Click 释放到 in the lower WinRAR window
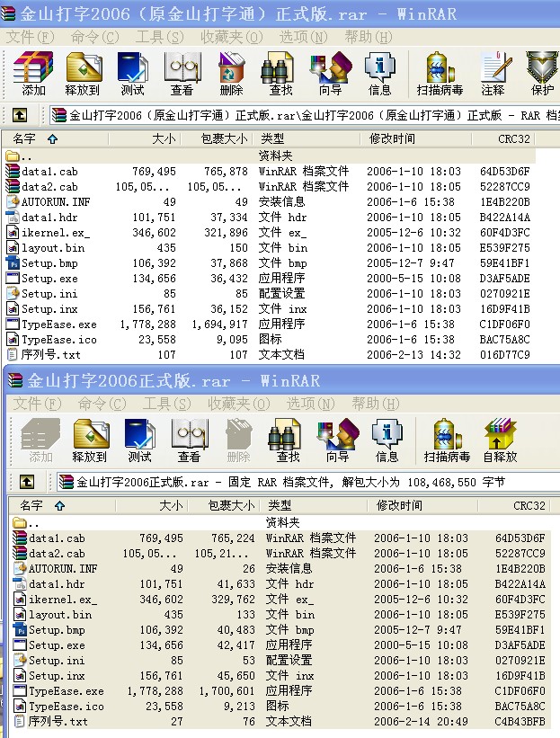Screen dimensions: 560x738 [90, 440]
